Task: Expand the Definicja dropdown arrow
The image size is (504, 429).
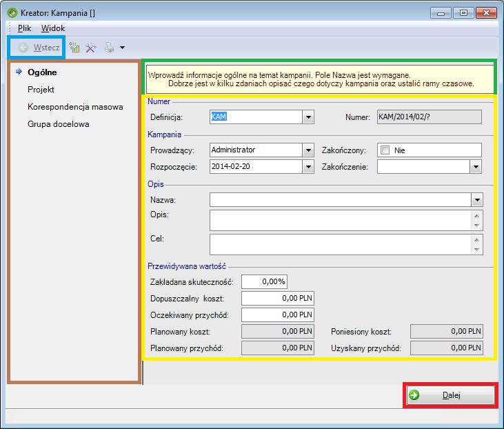Action: (x=308, y=117)
